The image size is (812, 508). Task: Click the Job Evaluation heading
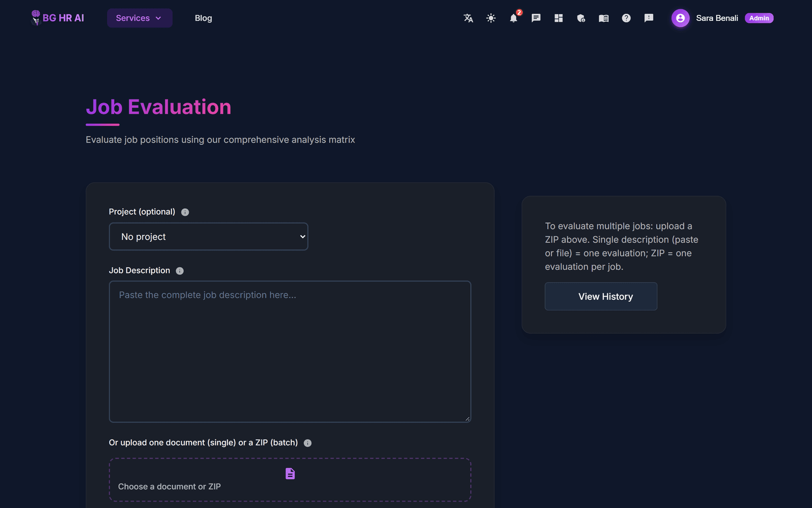click(x=158, y=107)
